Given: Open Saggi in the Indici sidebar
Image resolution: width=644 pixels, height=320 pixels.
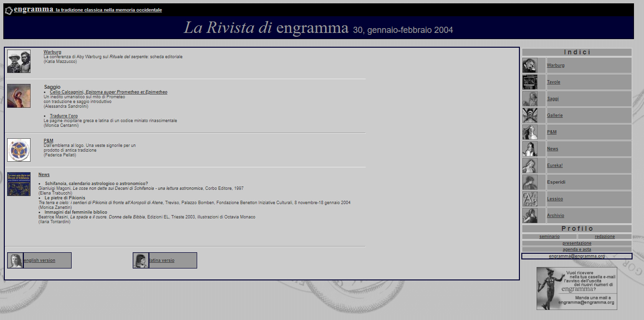Looking at the screenshot, I should [x=553, y=99].
